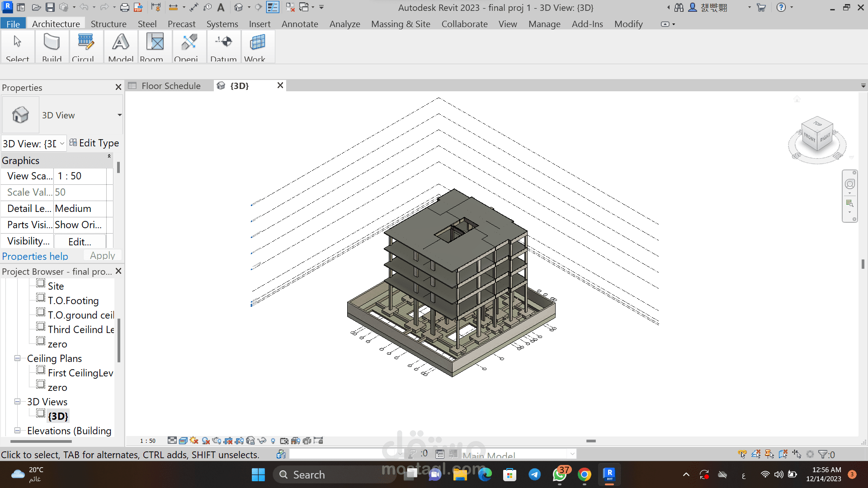
Task: Open the Datum panel icon
Action: (x=223, y=47)
